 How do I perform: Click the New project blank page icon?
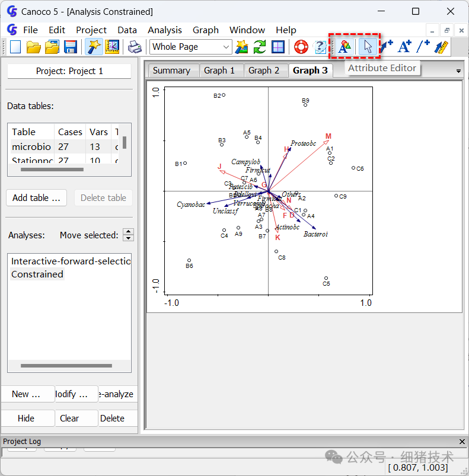pos(15,47)
